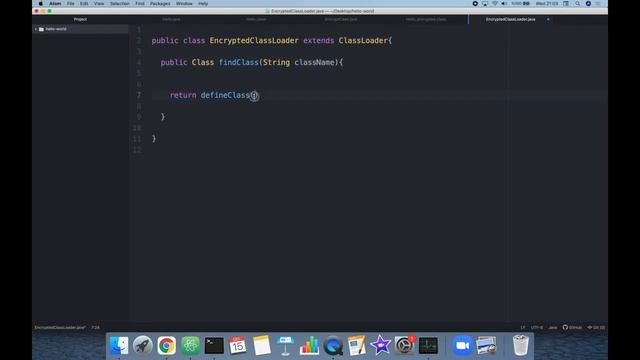Click the findClass method name
This screenshot has height=360, width=640.
tap(238, 62)
